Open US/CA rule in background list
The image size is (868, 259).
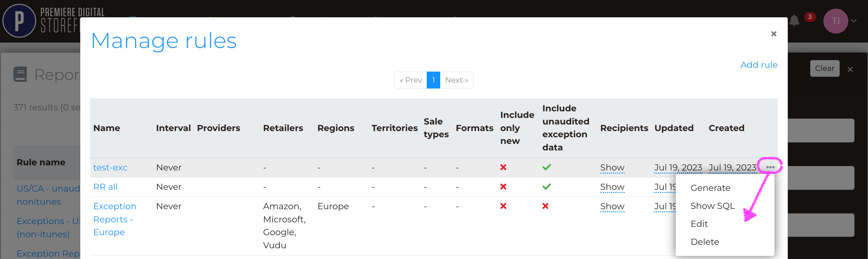pos(48,195)
